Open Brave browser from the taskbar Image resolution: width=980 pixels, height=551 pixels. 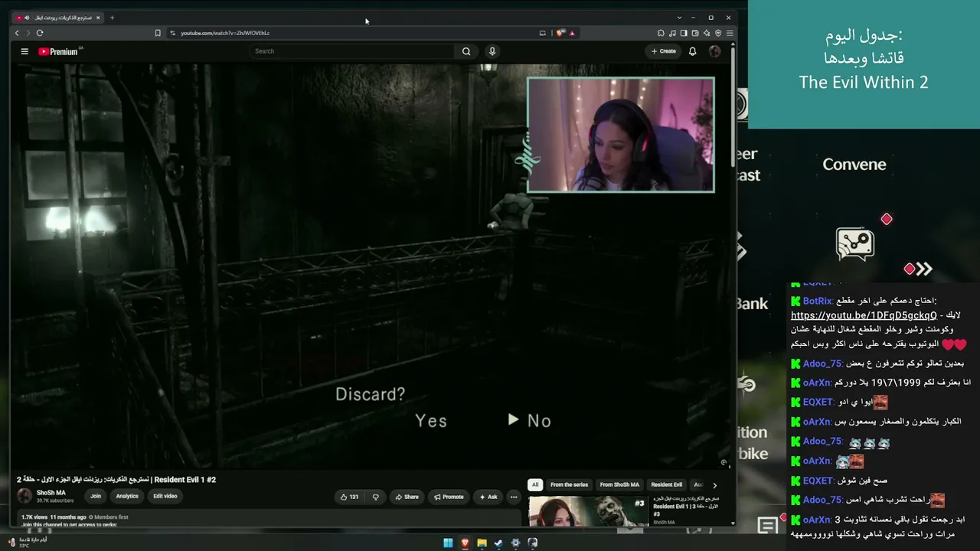pyautogui.click(x=465, y=543)
